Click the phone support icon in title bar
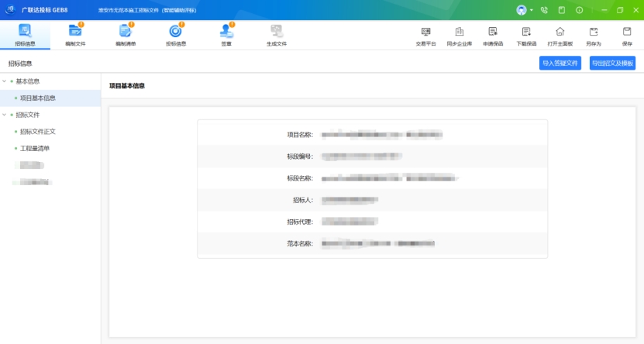Viewport: 644px width, 344px height. [x=544, y=10]
